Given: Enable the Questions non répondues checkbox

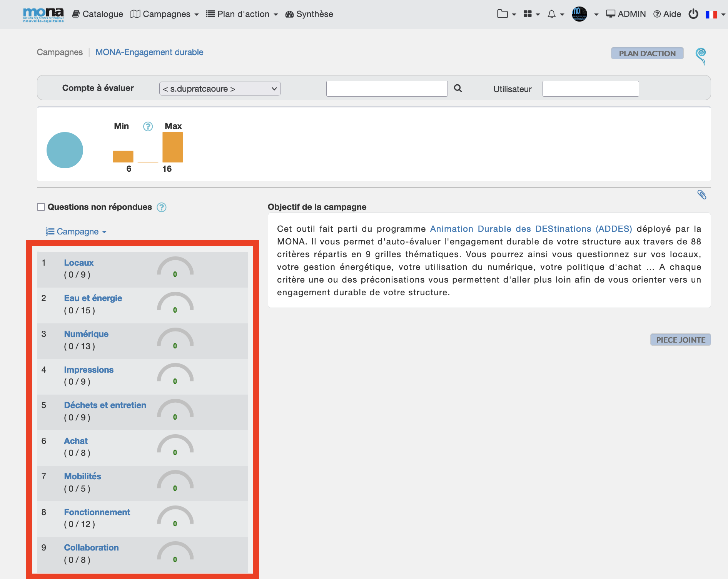Looking at the screenshot, I should 41,207.
